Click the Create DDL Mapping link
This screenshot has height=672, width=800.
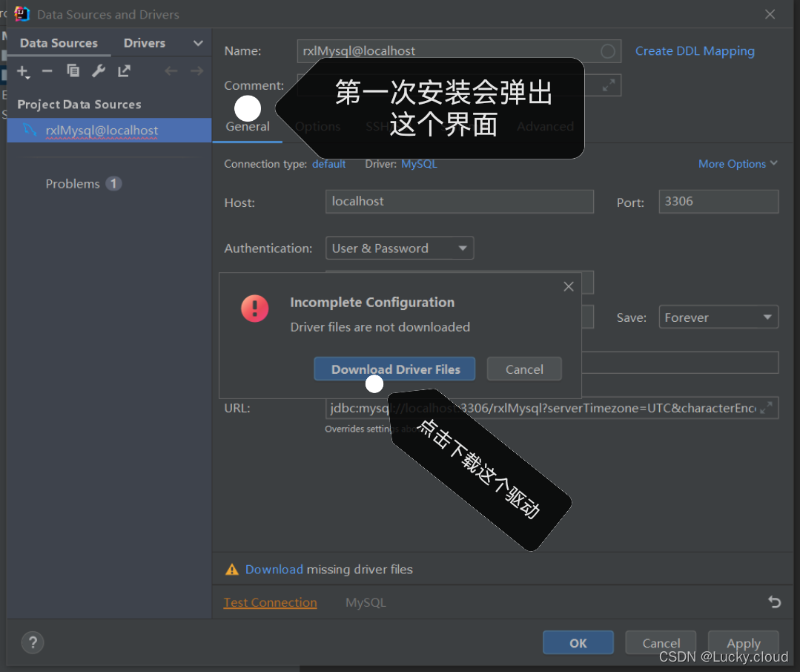[x=695, y=51]
